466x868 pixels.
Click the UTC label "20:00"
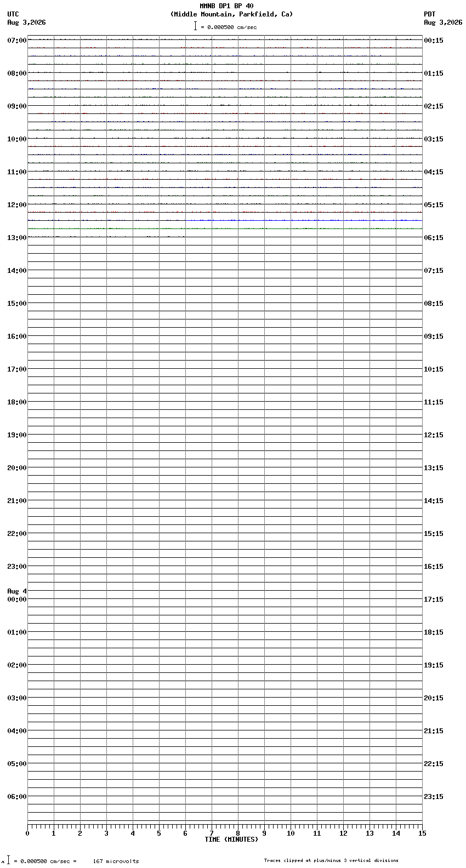pos(17,468)
